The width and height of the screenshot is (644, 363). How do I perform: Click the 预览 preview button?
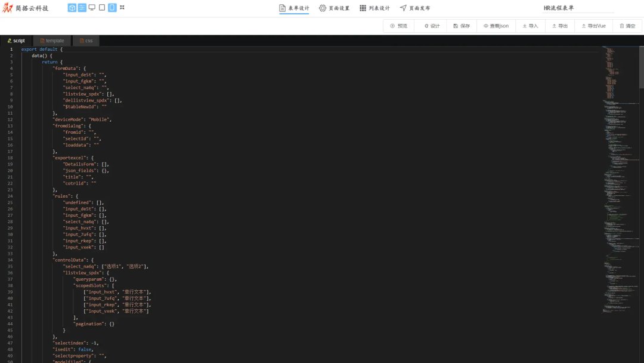tap(398, 26)
